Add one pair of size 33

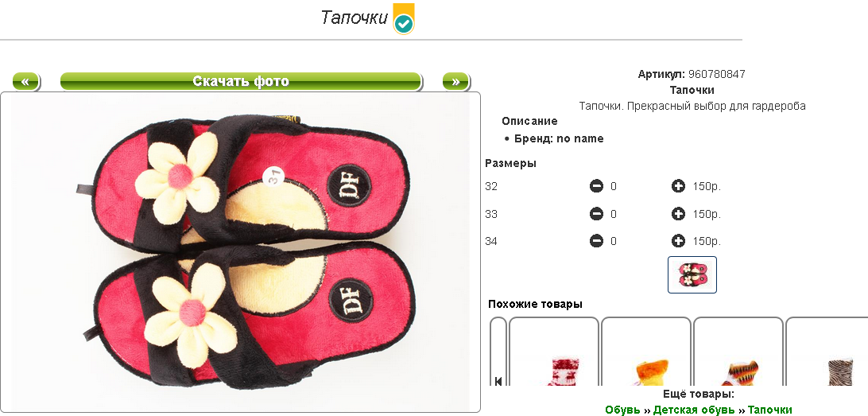coord(678,214)
